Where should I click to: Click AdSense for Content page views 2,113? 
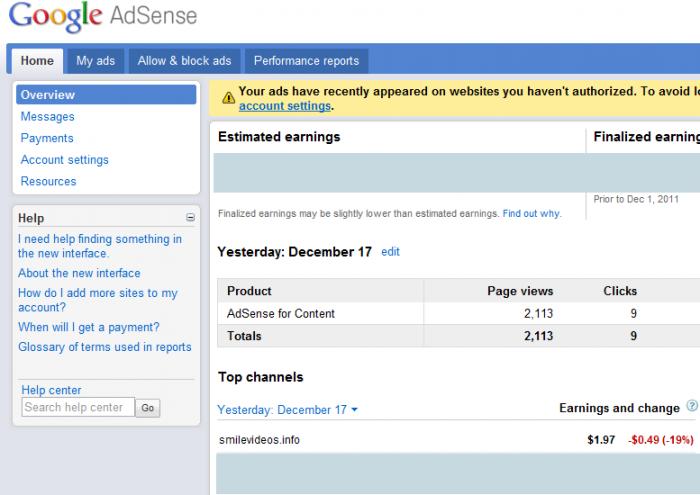[538, 314]
